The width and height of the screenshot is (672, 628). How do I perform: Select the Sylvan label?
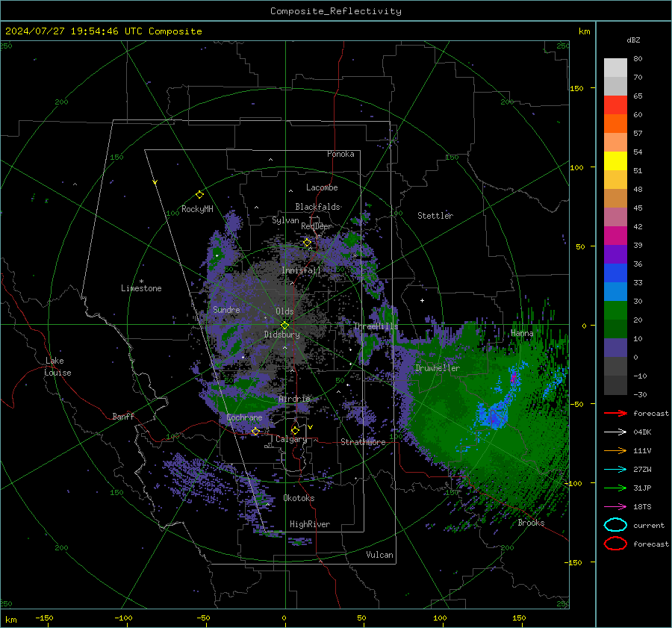[x=285, y=220]
